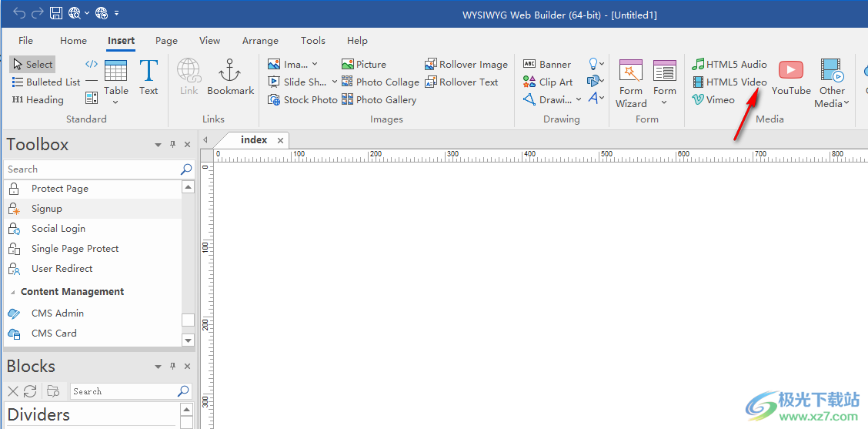Launch the Form Wizard
Image resolution: width=868 pixels, height=429 pixels.
point(631,84)
